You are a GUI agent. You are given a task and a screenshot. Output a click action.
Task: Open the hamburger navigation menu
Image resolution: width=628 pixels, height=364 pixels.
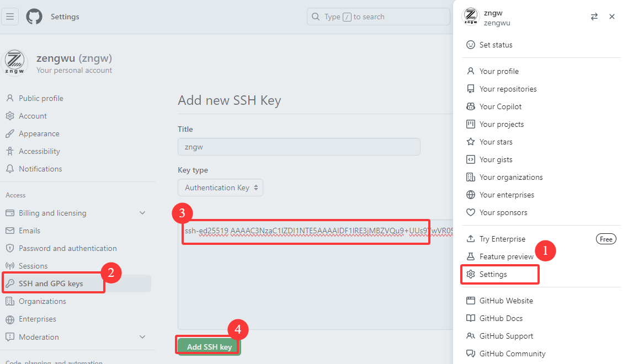(10, 17)
